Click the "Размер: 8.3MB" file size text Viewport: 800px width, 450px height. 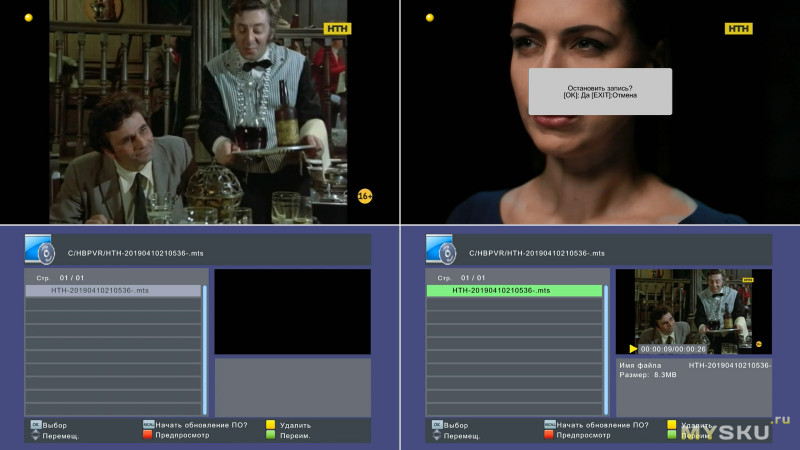(648, 374)
